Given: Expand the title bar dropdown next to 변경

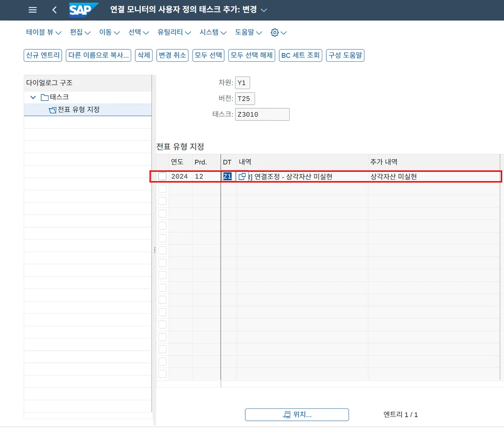Looking at the screenshot, I should tap(264, 10).
